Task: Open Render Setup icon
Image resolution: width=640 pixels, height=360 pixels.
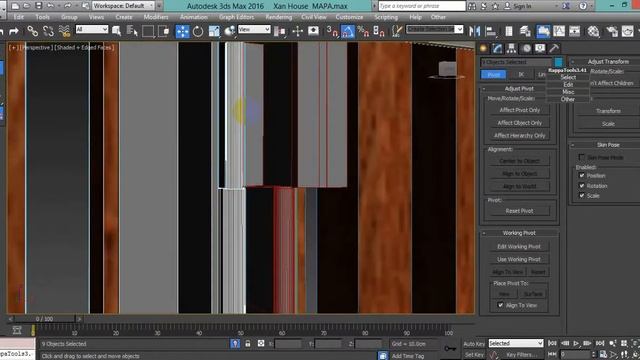Action: click(x=612, y=31)
